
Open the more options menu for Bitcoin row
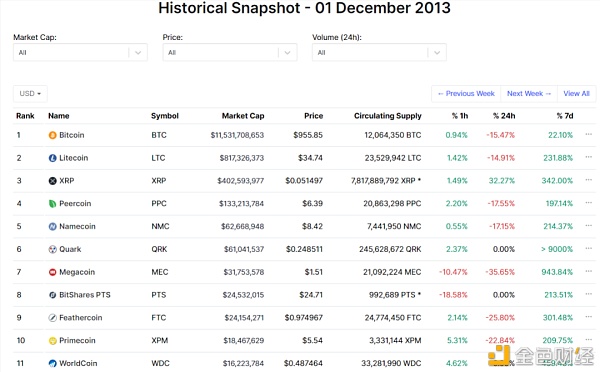pyautogui.click(x=589, y=134)
